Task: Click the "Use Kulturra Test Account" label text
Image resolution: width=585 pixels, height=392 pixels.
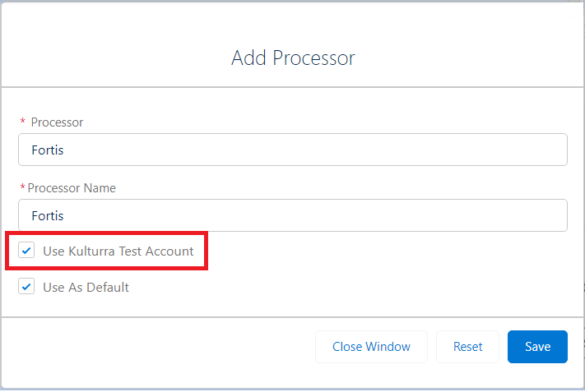Action: [118, 251]
